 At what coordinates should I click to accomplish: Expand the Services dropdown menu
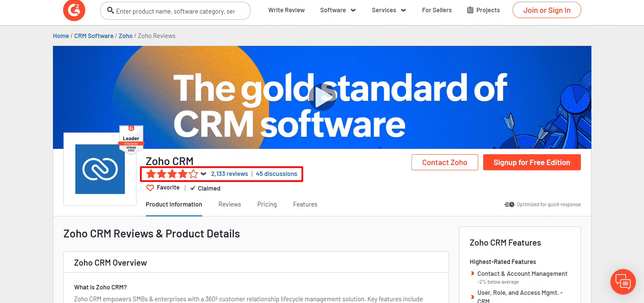[389, 10]
